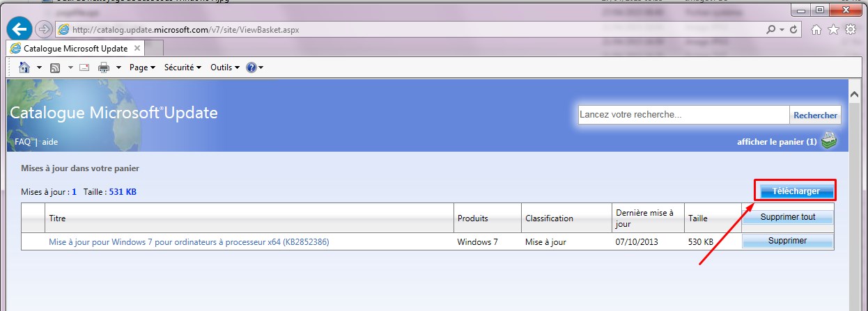Open the KB2852386 update title link
This screenshot has height=311, width=868.
[x=188, y=242]
